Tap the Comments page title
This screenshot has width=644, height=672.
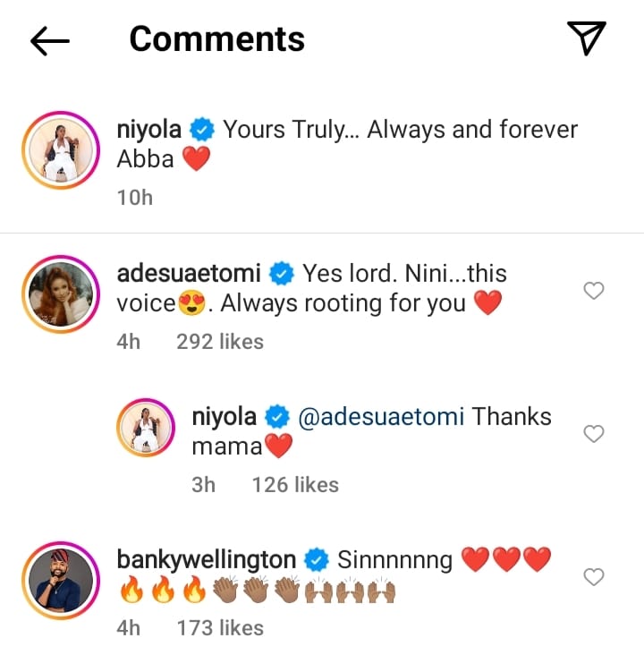tap(217, 39)
